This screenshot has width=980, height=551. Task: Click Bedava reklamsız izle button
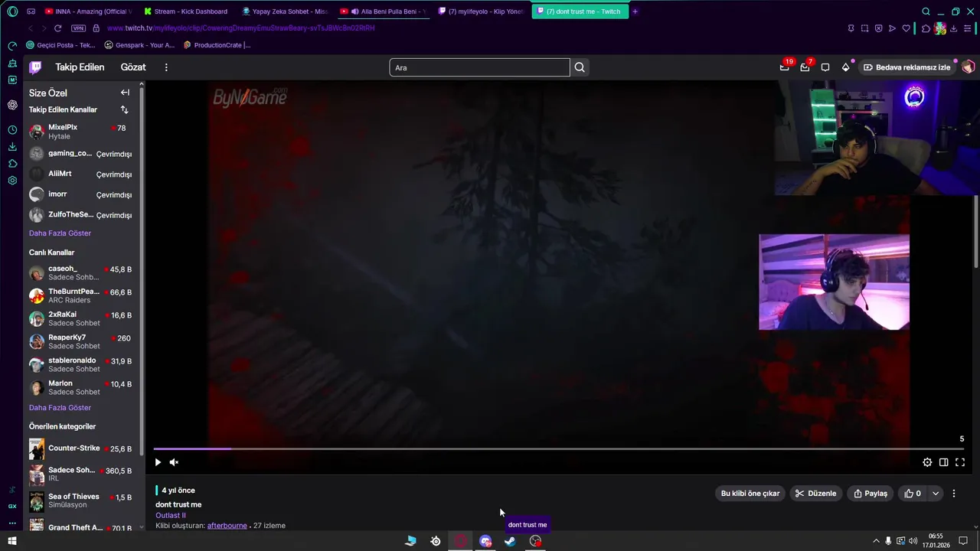point(906,67)
